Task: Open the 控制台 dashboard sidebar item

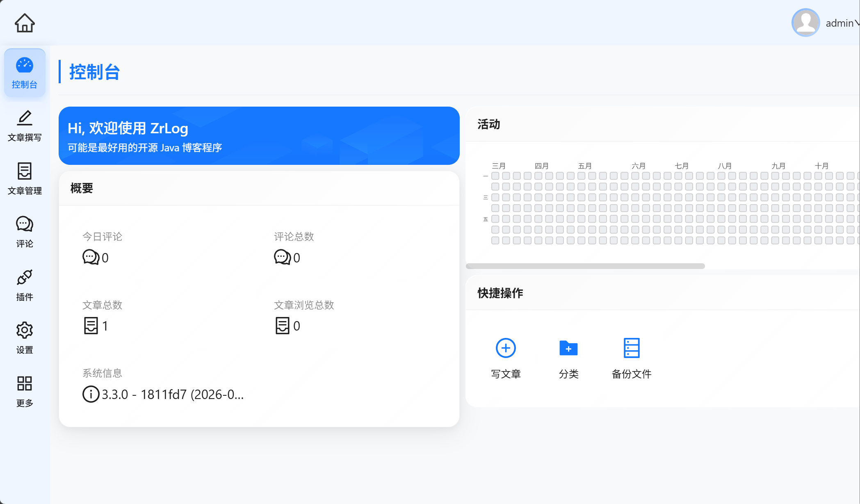Action: [x=25, y=73]
